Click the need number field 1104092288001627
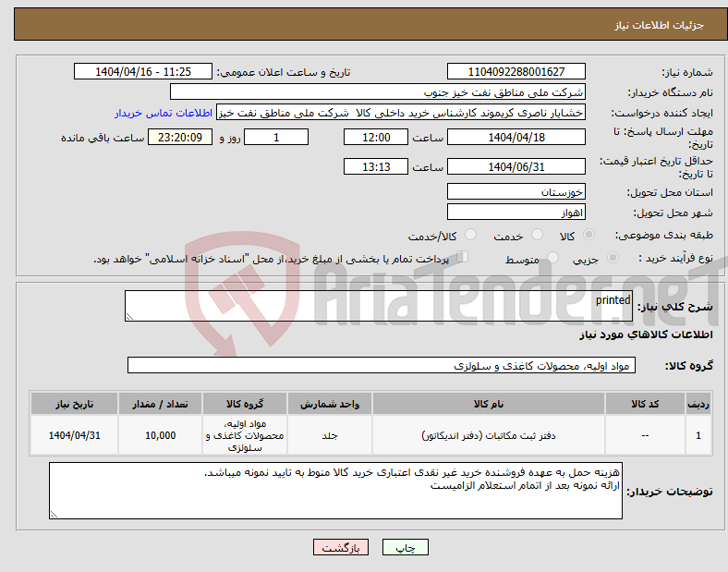Image resolution: width=728 pixels, height=572 pixels. click(x=516, y=71)
